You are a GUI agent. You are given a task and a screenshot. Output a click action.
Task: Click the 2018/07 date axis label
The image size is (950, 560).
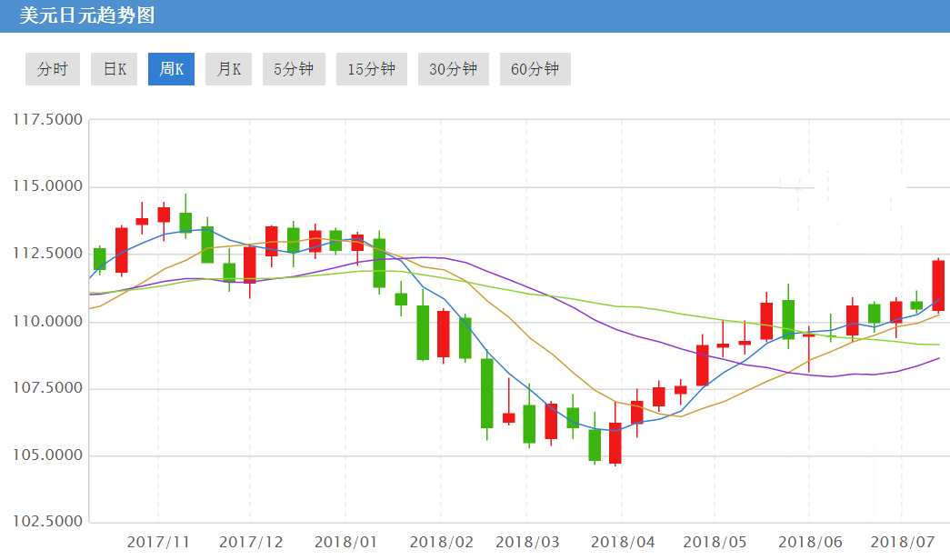(902, 543)
